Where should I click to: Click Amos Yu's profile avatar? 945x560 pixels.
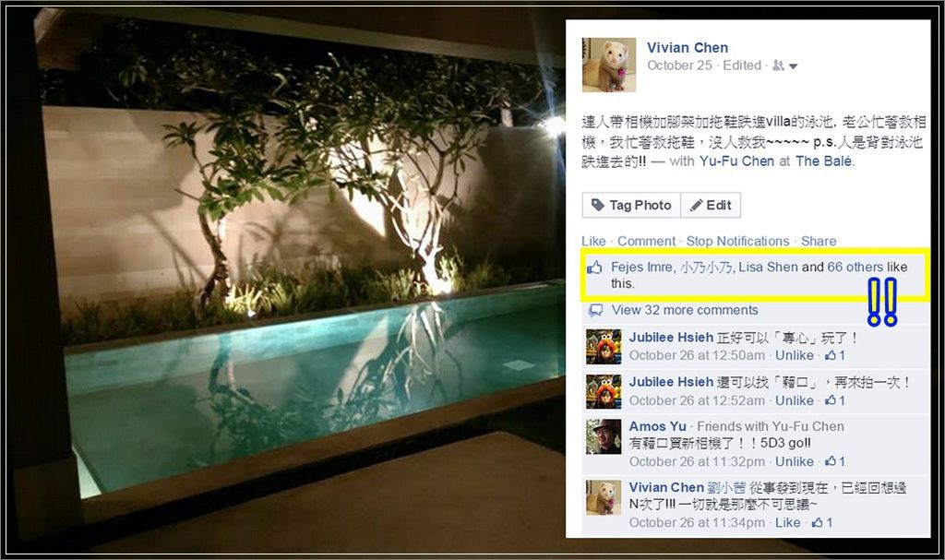(604, 436)
